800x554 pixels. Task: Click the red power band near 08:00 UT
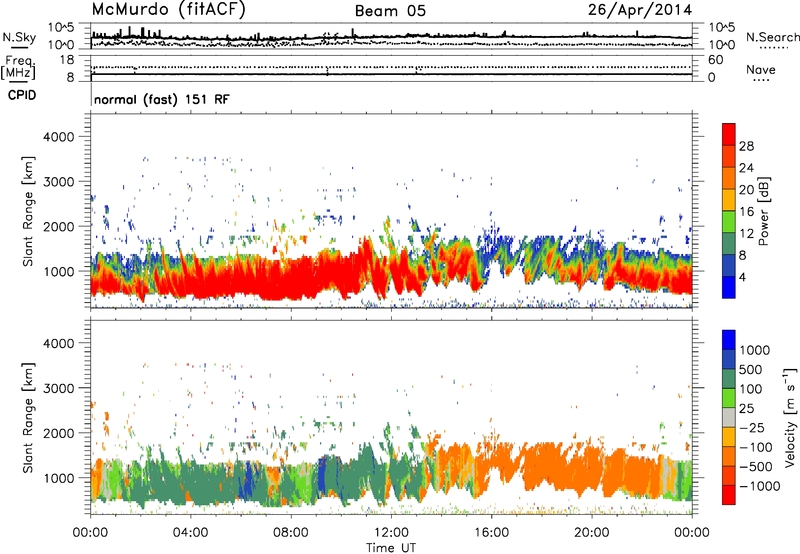[290, 278]
